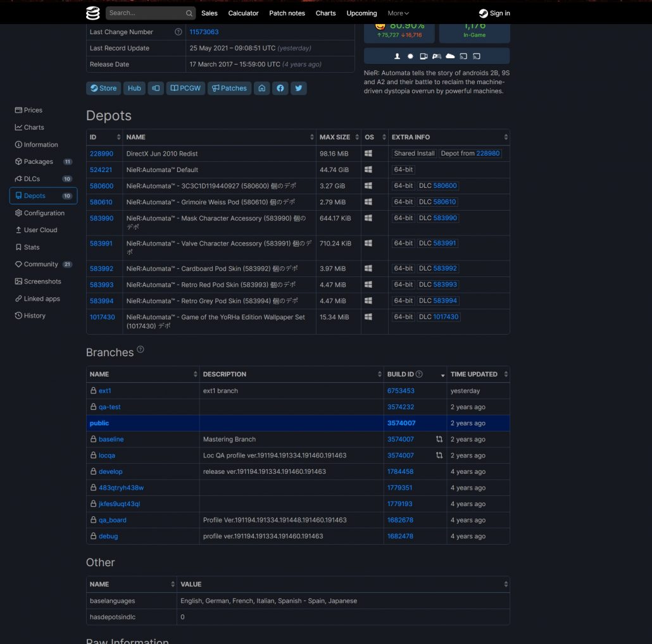The image size is (652, 644).
Task: Sort Branches by Time Updated column
Action: (x=478, y=375)
